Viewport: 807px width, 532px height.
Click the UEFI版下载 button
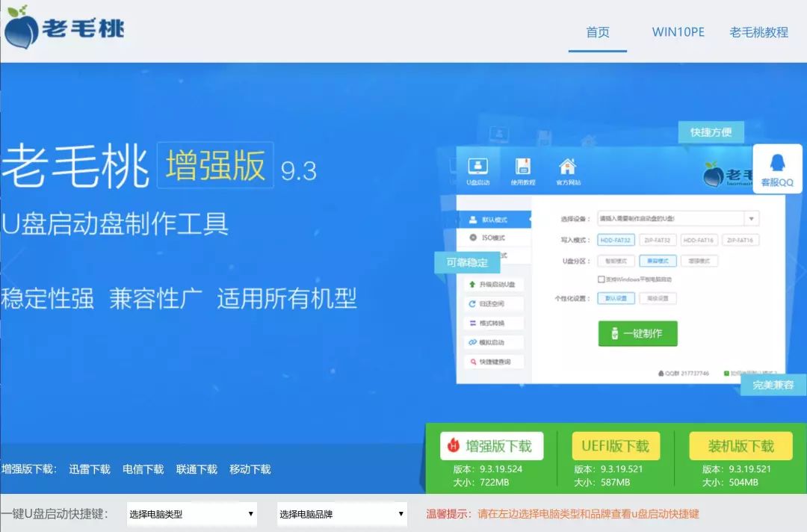point(616,446)
